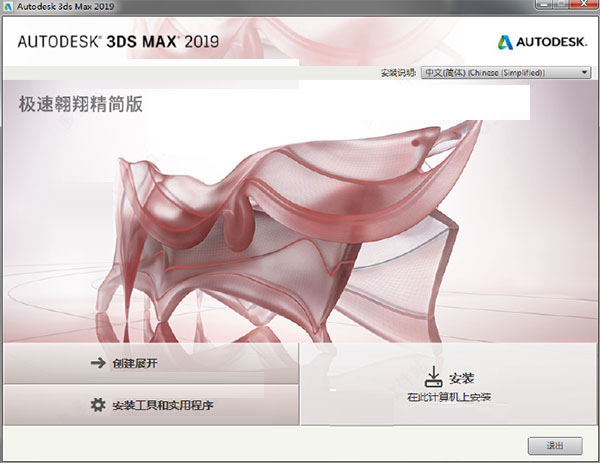
Task: Click the AUTODESK wordmark at top right
Action: [551, 42]
